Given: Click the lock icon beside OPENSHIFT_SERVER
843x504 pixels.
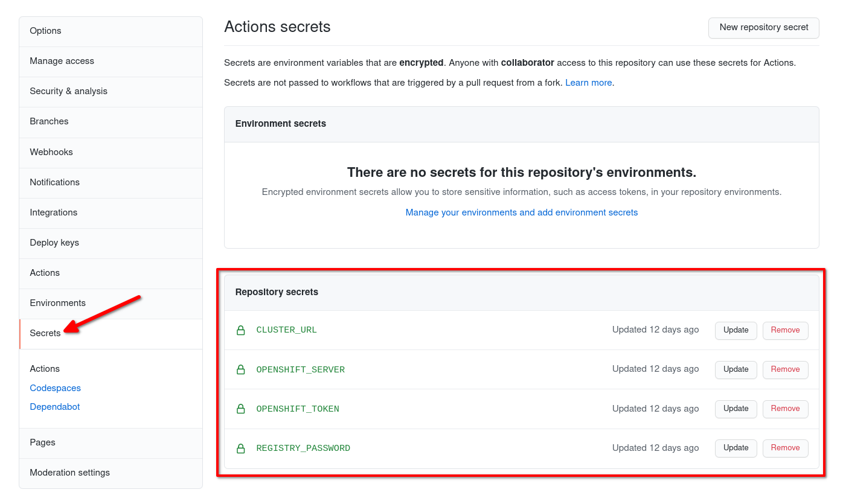Looking at the screenshot, I should click(x=240, y=369).
